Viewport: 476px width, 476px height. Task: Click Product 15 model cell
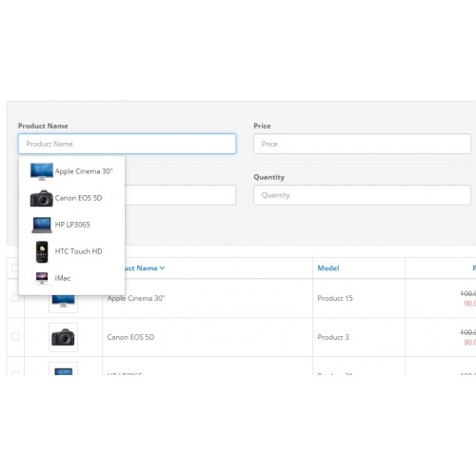(x=335, y=298)
